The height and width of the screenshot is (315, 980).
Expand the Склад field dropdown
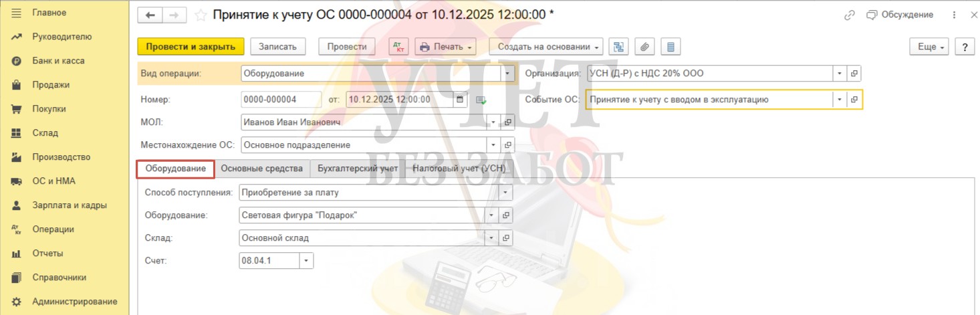491,237
